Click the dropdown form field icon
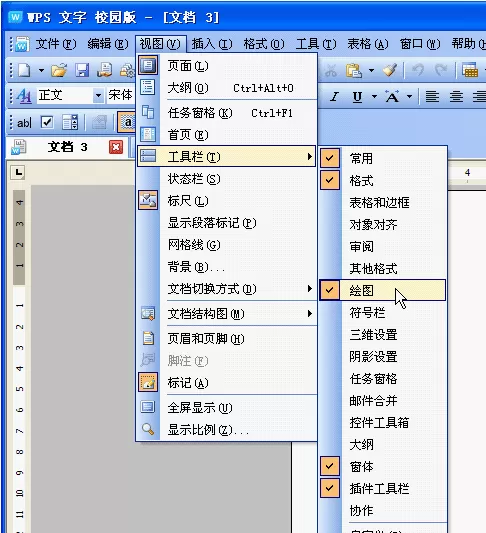This screenshot has height=533, width=486. coord(70,122)
